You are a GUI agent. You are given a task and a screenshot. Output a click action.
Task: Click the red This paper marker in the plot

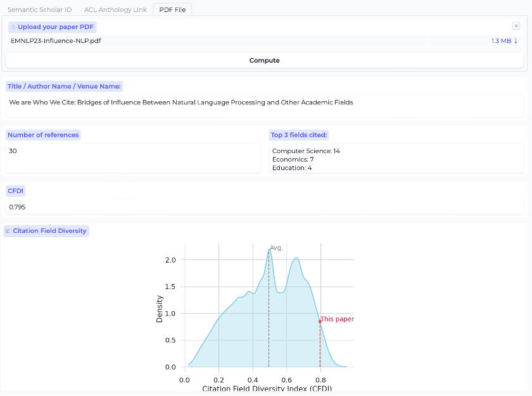pos(320,321)
